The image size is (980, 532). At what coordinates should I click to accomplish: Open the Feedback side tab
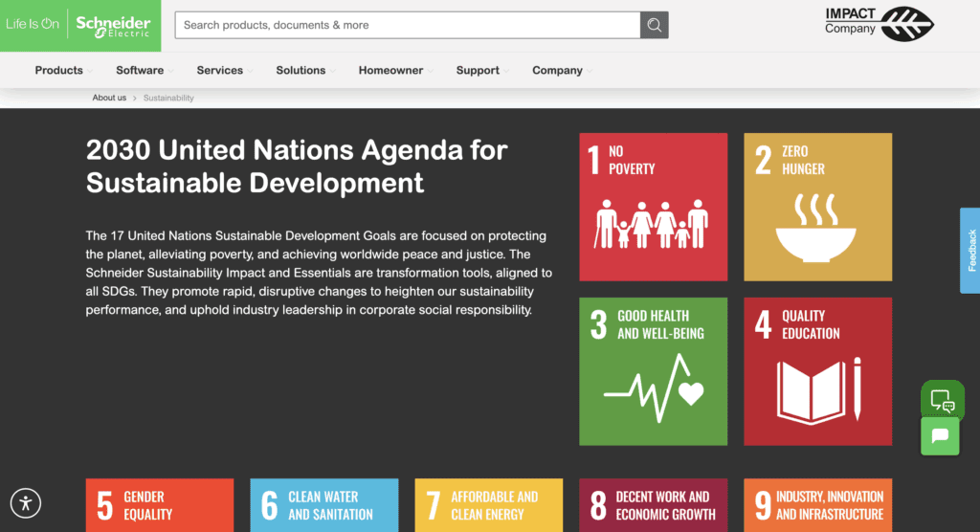tap(970, 251)
